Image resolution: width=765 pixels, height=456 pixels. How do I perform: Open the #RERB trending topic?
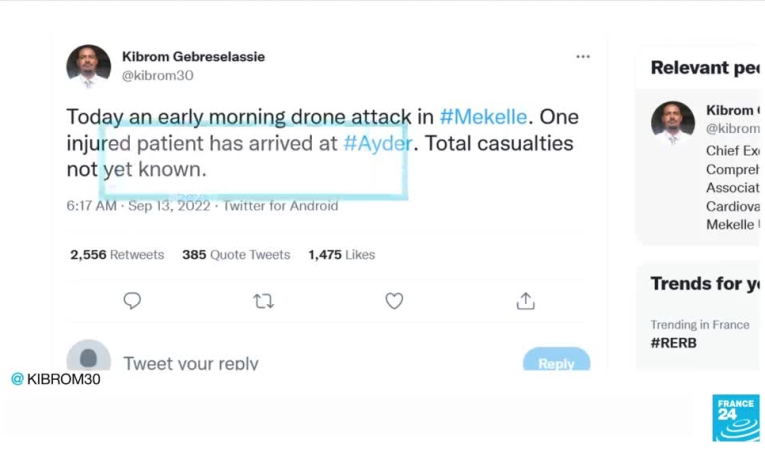point(674,342)
